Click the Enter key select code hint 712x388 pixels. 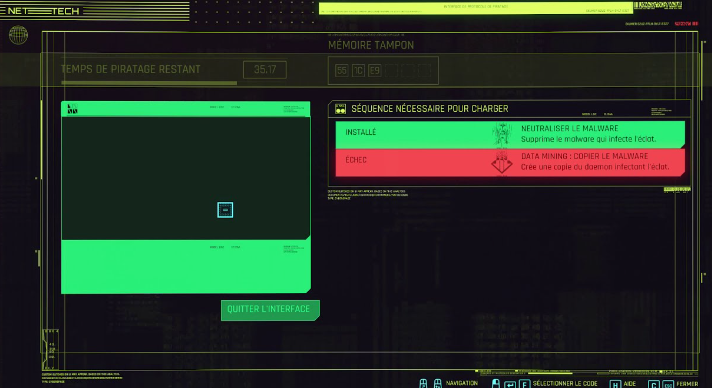point(509,384)
